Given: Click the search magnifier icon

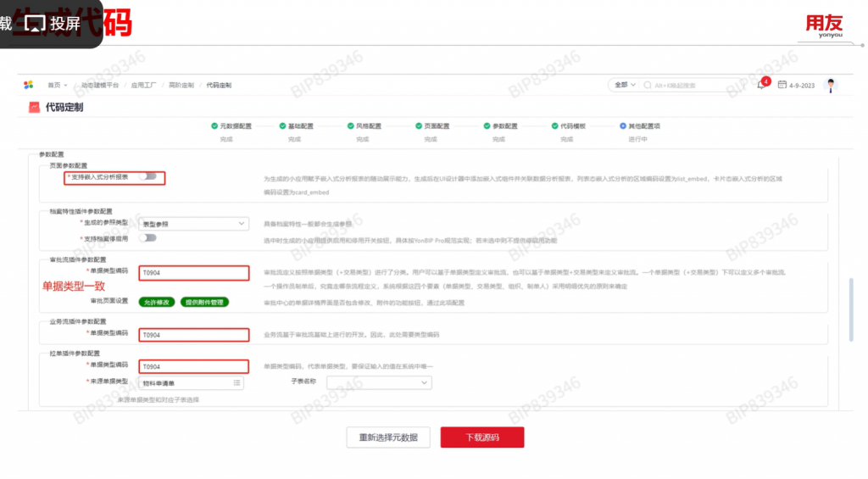Looking at the screenshot, I should click(648, 85).
